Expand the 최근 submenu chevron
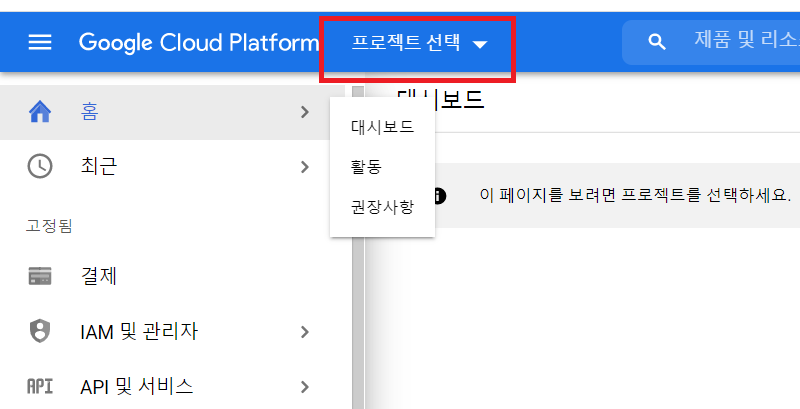Viewport: 800px width, 409px height. pos(305,167)
